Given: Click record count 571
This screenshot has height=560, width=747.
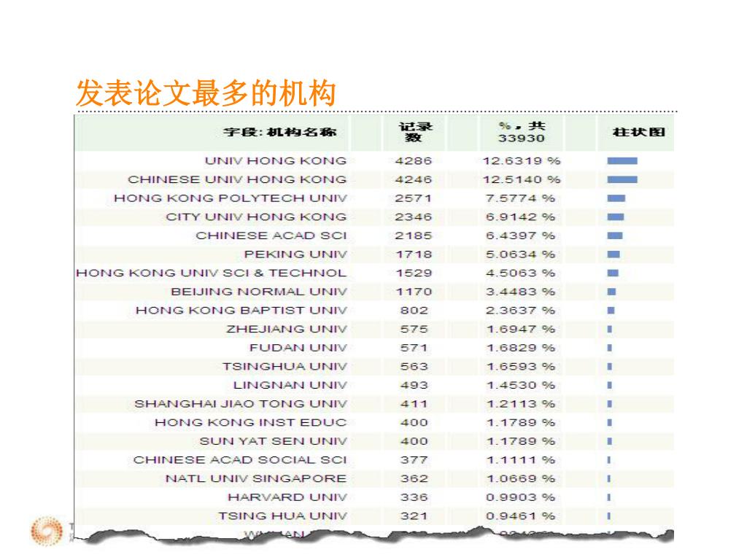Looking at the screenshot, I should 414,348.
